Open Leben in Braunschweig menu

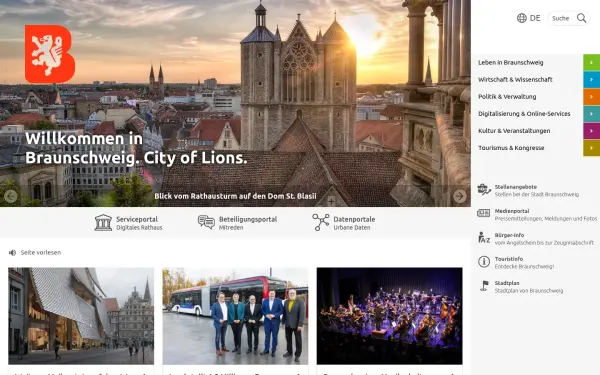510,62
